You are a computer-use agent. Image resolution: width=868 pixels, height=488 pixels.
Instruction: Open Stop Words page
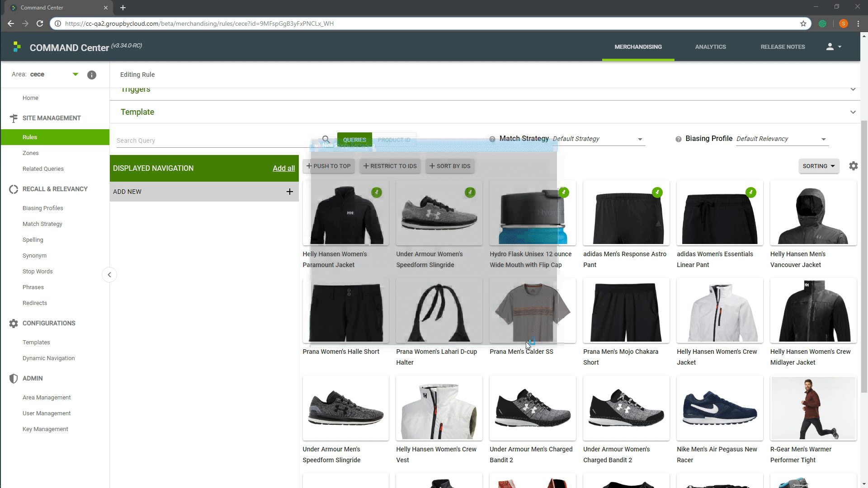[x=38, y=272]
